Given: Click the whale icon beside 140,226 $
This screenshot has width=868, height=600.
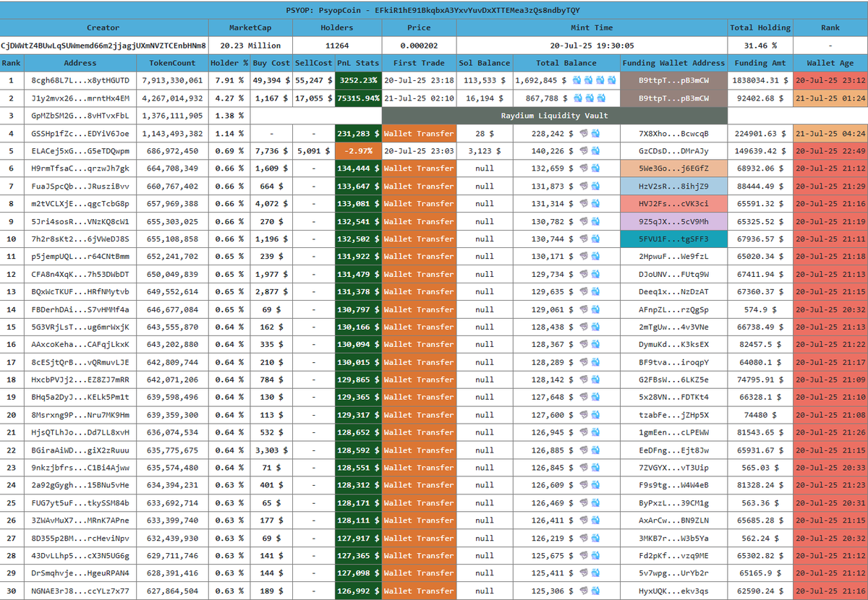Looking at the screenshot, I should click(x=595, y=151).
